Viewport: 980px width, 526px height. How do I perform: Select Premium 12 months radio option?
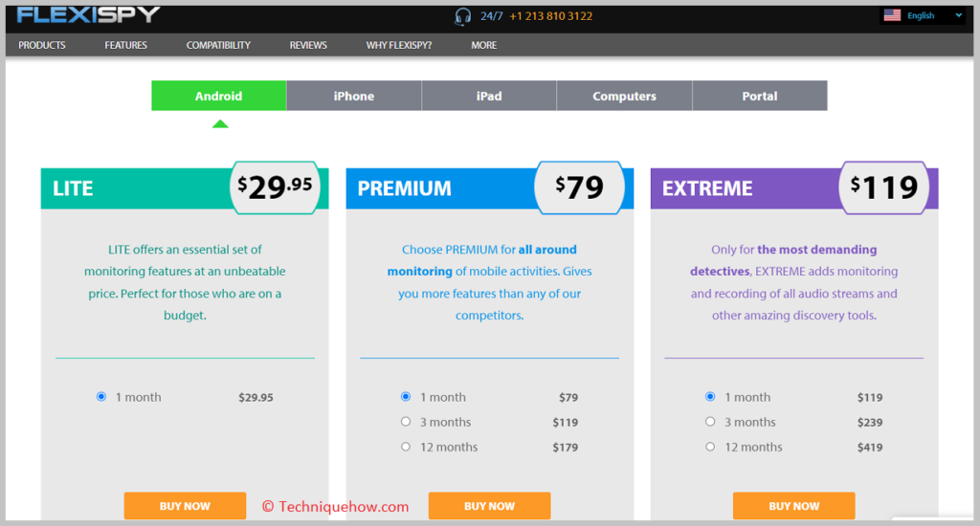(x=406, y=447)
